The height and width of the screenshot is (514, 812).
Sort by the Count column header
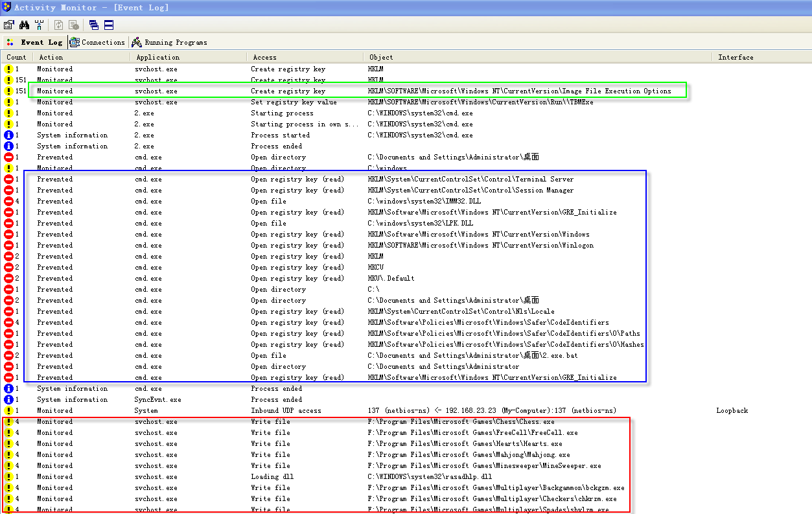click(16, 57)
